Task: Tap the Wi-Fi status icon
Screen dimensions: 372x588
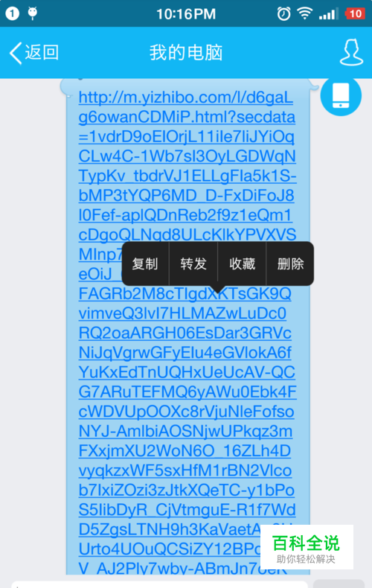Action: pos(305,13)
